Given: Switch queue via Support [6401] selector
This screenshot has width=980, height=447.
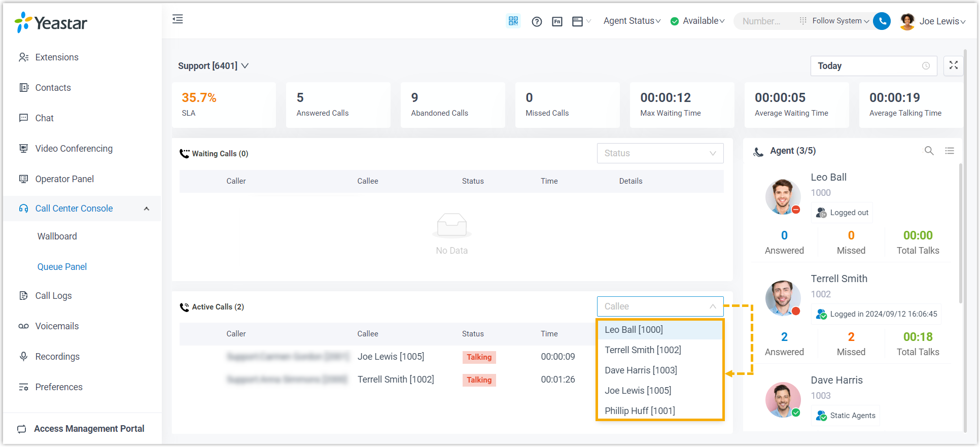Looking at the screenshot, I should coord(213,66).
